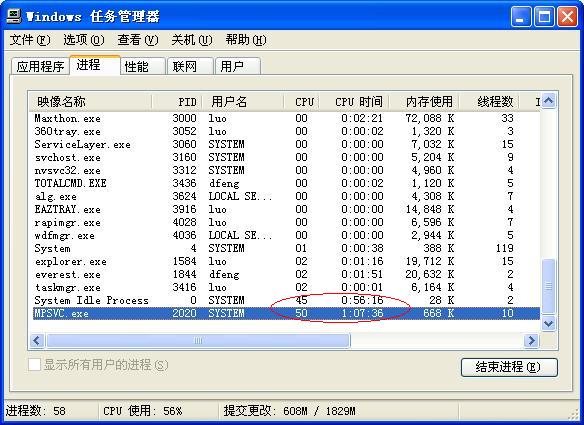
Task: Open the 查看(V) menu
Action: pyautogui.click(x=138, y=39)
